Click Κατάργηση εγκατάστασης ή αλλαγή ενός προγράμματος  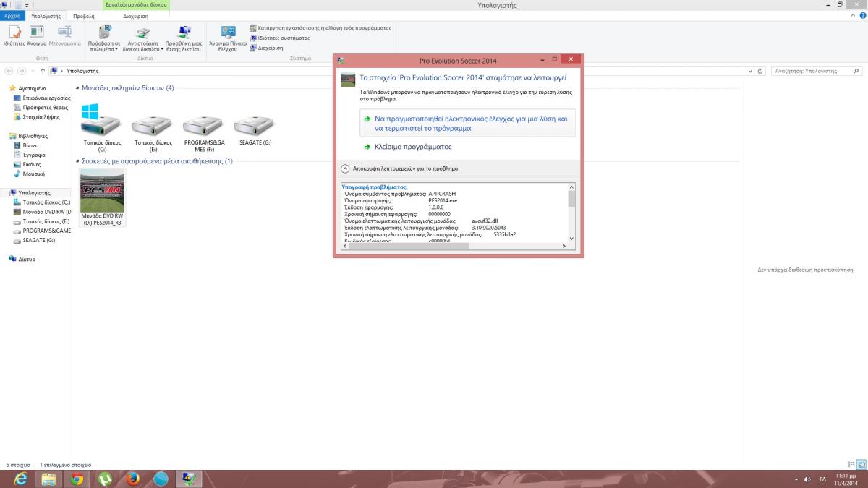pyautogui.click(x=320, y=28)
